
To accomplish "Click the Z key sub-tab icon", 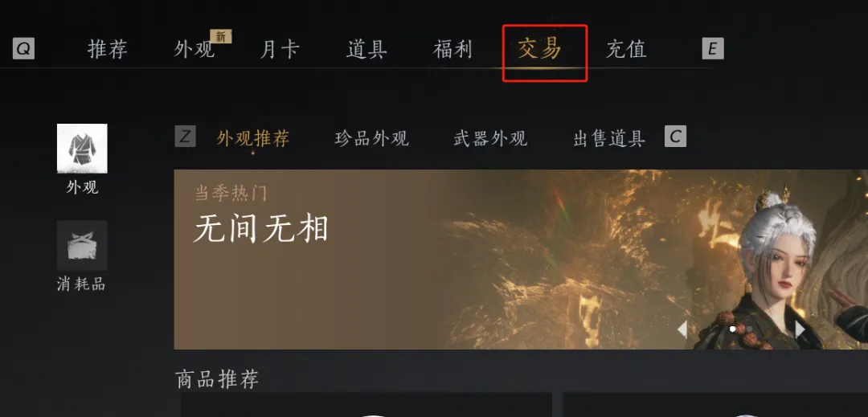I will (x=185, y=136).
